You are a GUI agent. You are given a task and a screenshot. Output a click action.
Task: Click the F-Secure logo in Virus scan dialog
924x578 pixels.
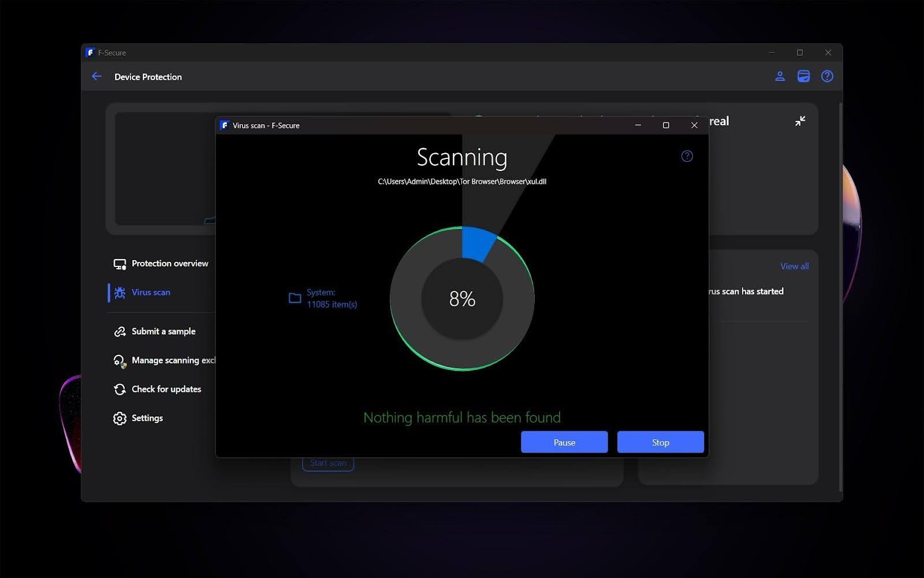pyautogui.click(x=225, y=125)
